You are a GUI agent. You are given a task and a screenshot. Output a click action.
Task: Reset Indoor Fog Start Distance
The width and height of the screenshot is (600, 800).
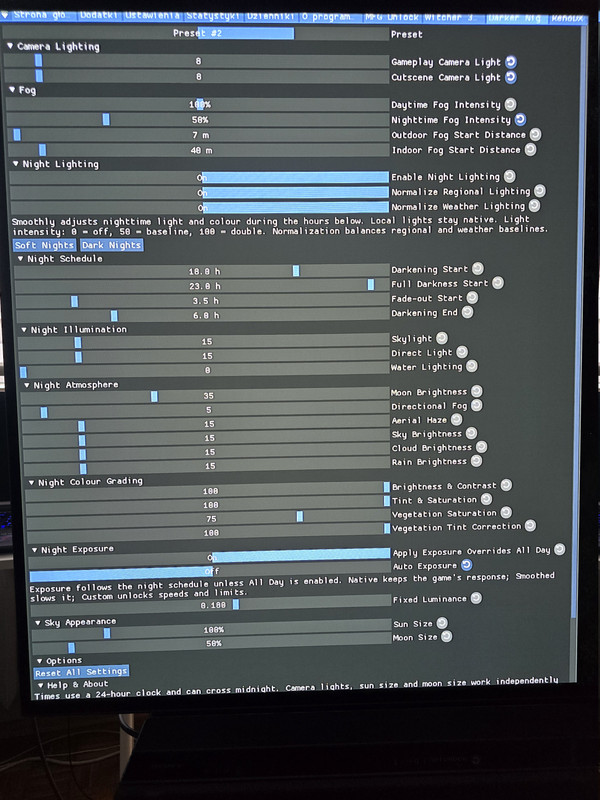[x=531, y=149]
